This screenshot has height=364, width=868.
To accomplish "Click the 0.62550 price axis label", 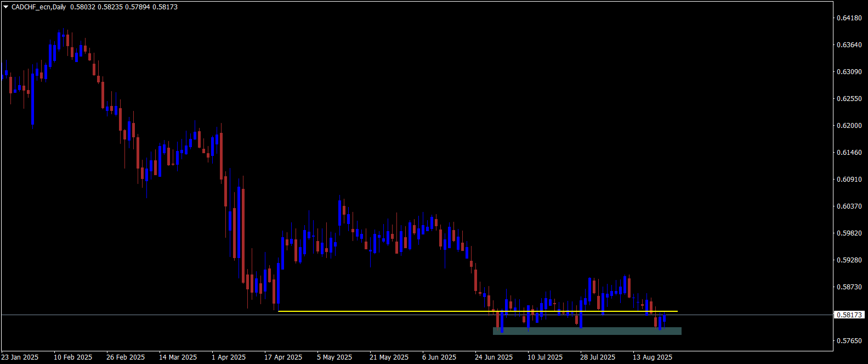I will [x=849, y=99].
